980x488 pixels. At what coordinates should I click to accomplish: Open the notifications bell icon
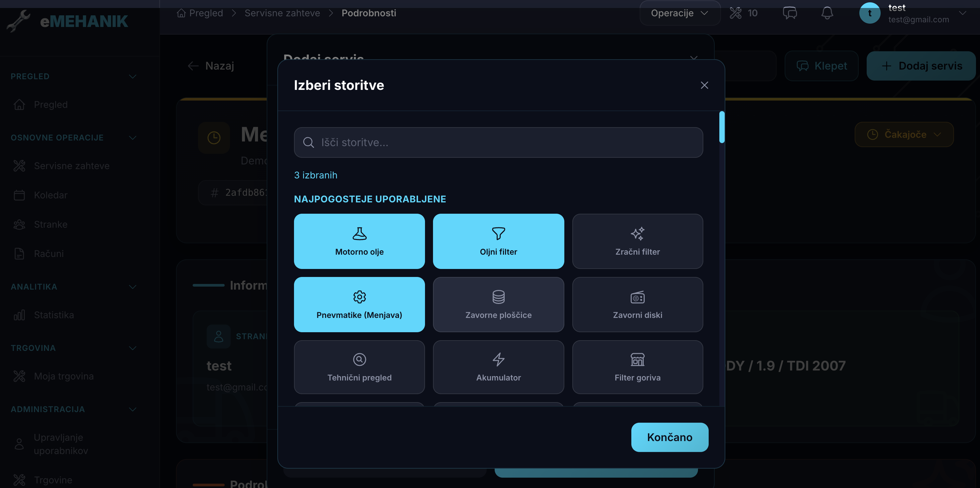coord(827,13)
